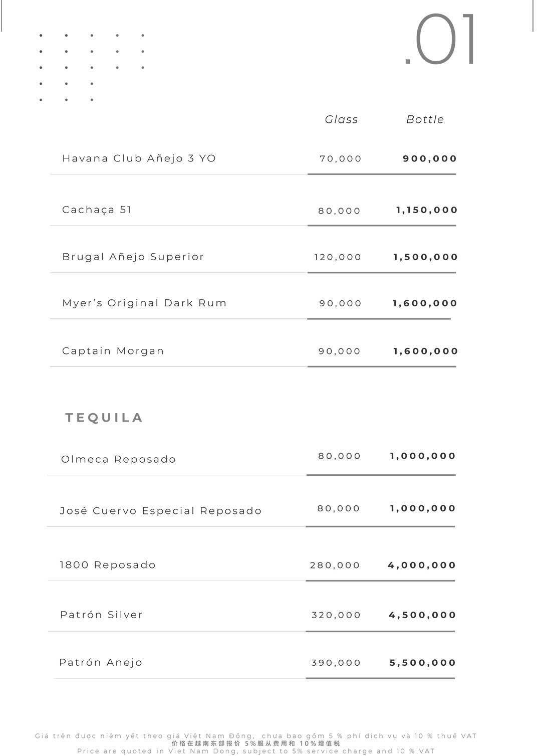Click the TEQUILA section heading
Viewport: 541px width, 756px height.
click(x=104, y=418)
